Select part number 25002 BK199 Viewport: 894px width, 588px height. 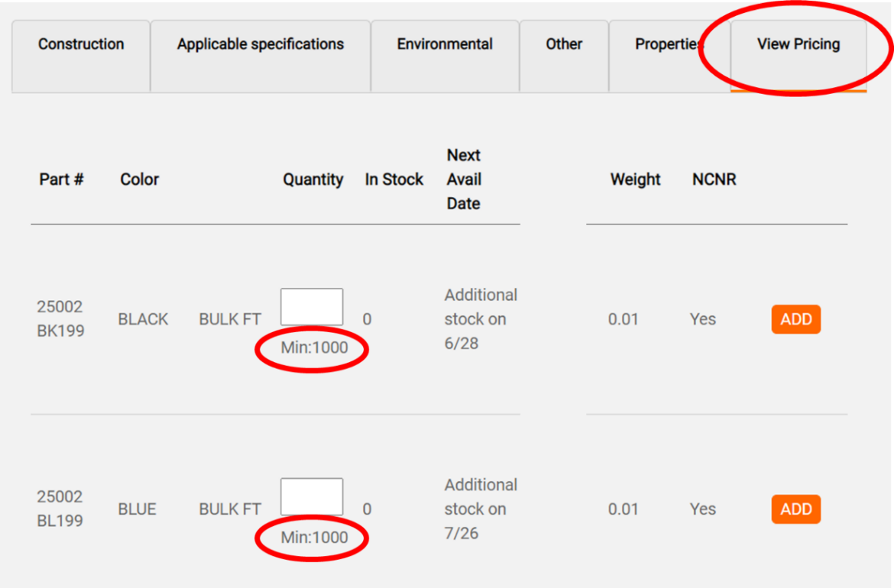click(61, 319)
